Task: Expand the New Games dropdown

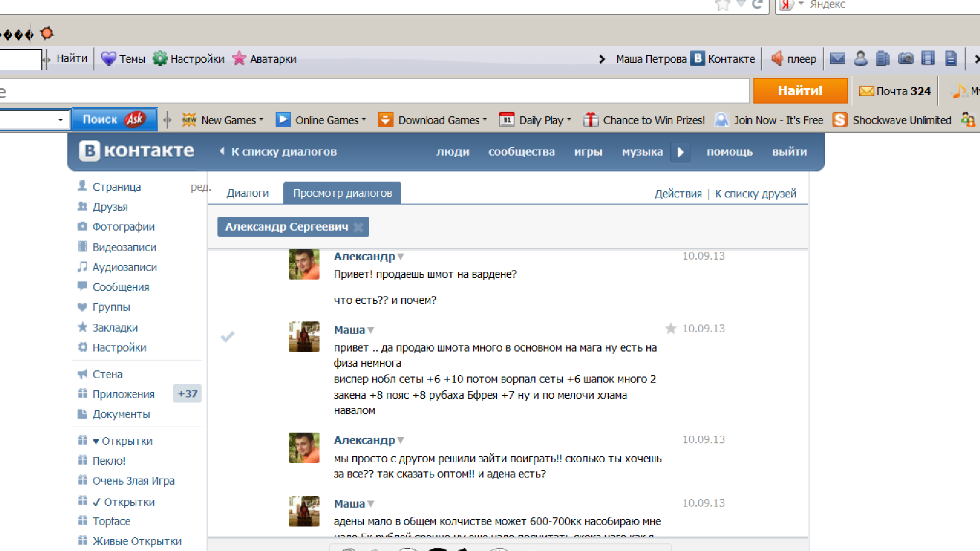Action: pyautogui.click(x=261, y=120)
